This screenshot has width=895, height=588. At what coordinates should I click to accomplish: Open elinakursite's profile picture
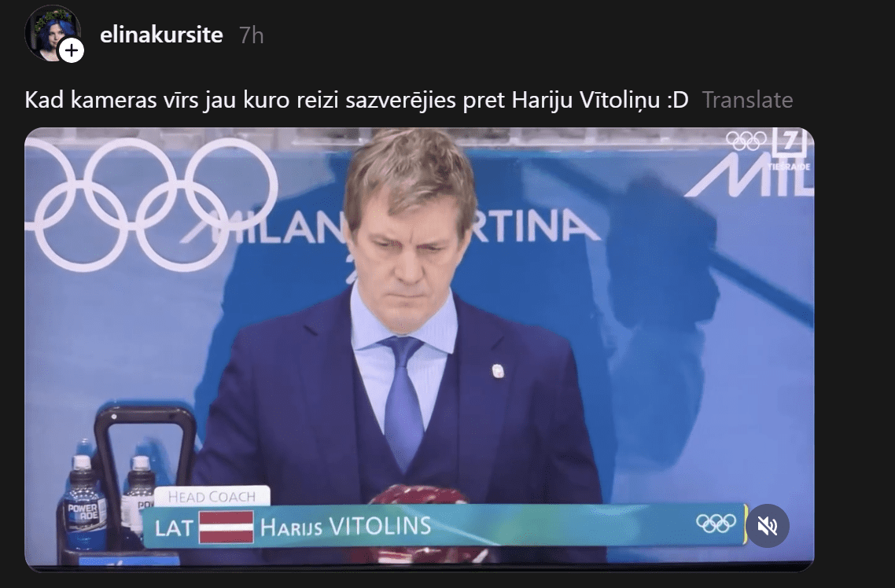pos(52,33)
